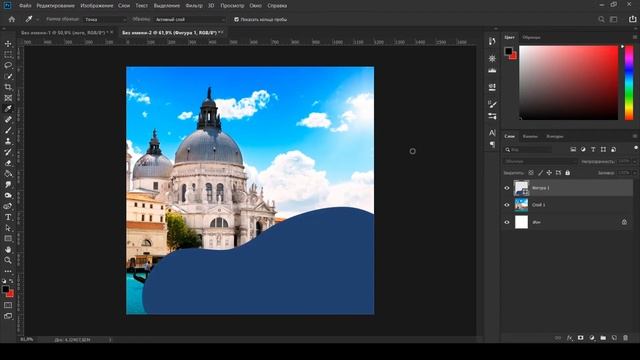This screenshot has height=360, width=640.
Task: Open the Paragraph panel icon
Action: 492,144
